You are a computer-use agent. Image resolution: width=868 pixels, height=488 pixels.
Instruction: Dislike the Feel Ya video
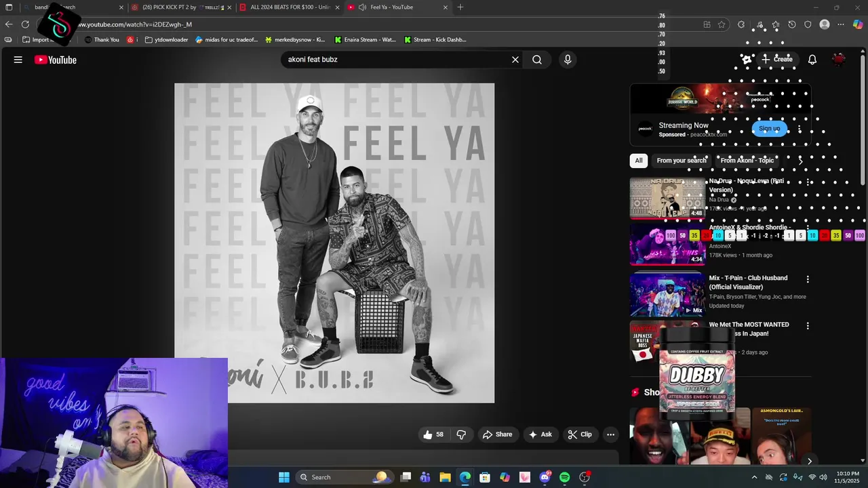pos(461,434)
